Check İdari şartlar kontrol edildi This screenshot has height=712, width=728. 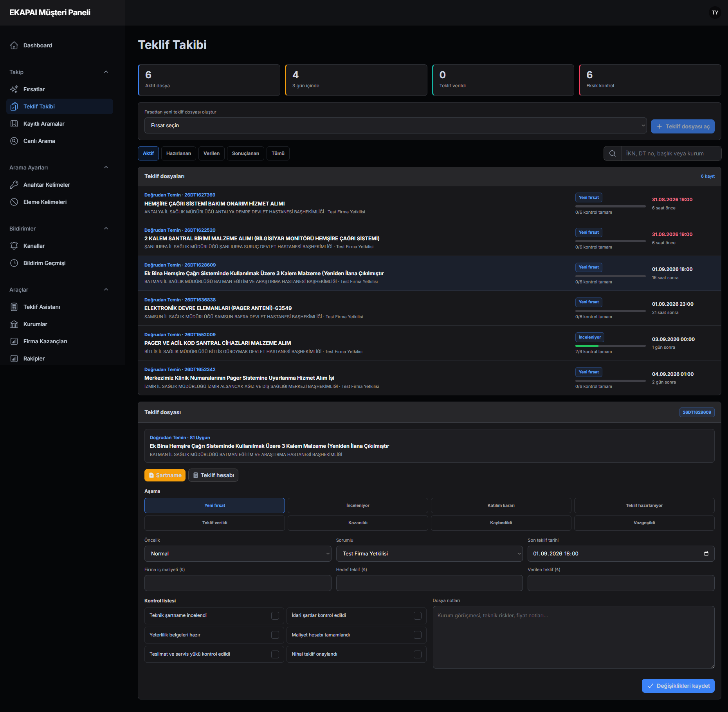tap(418, 616)
